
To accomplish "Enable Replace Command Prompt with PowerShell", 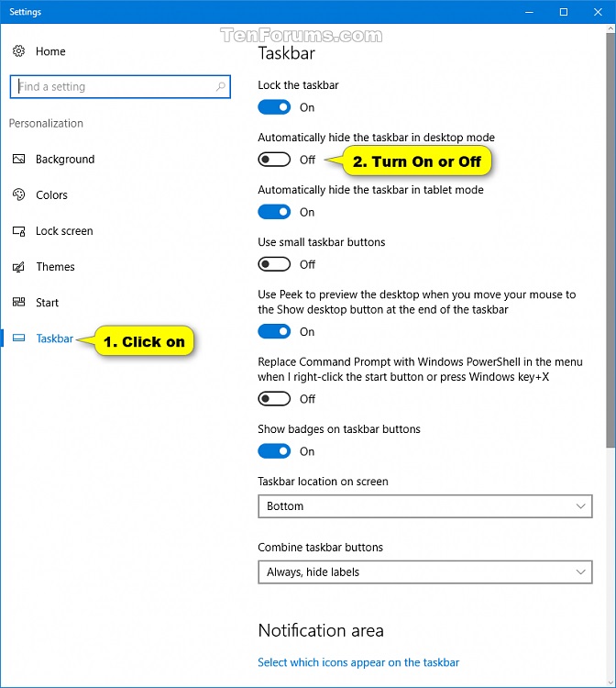I will pyautogui.click(x=274, y=398).
